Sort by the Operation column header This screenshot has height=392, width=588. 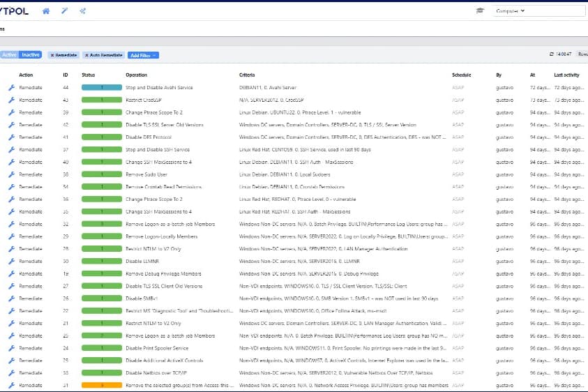(137, 75)
